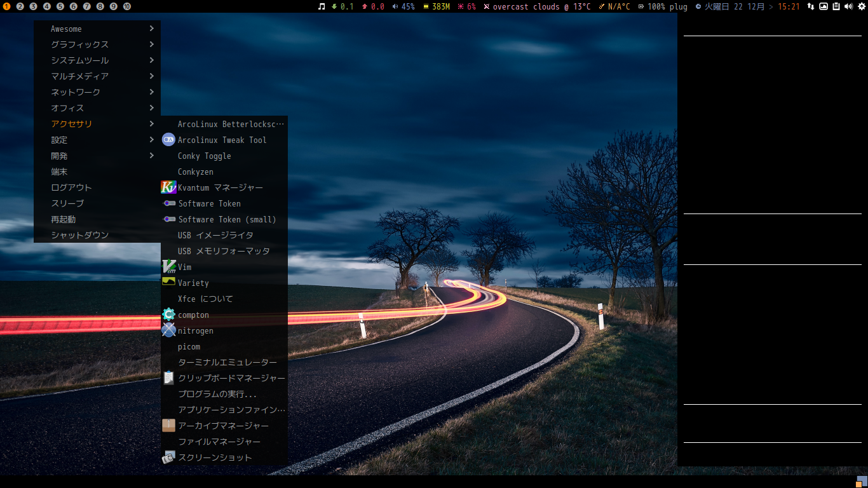Switch to workspace tag 5
The width and height of the screenshot is (868, 488).
tap(60, 6)
